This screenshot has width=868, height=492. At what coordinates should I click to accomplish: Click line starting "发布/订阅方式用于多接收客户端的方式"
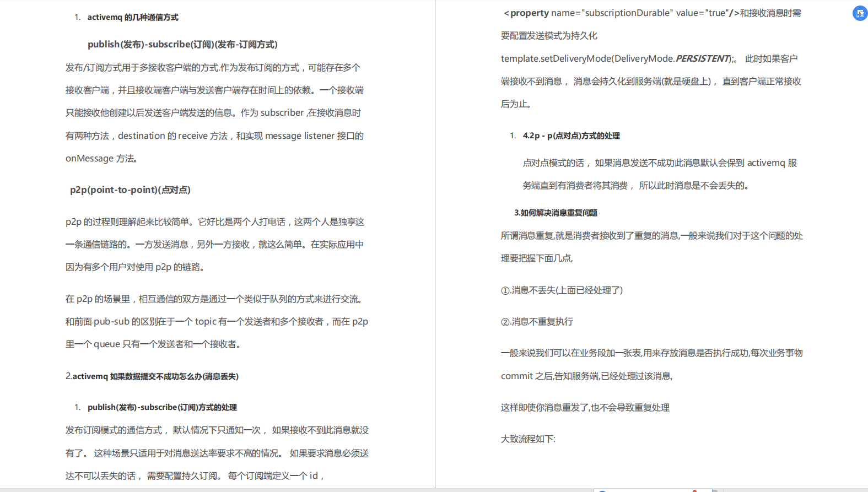(213, 67)
